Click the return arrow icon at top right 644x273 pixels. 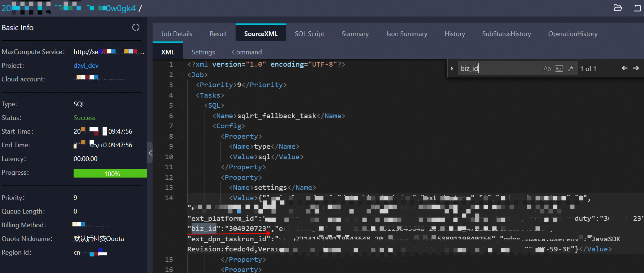[638, 8]
